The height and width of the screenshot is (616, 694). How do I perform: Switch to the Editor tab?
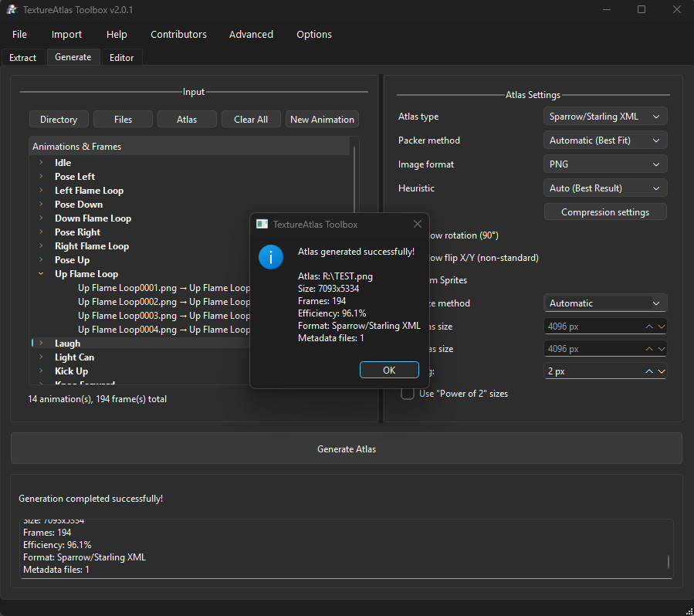[x=121, y=57]
